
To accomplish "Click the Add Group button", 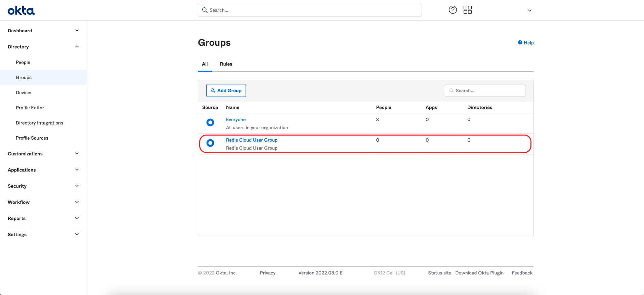I will [226, 90].
